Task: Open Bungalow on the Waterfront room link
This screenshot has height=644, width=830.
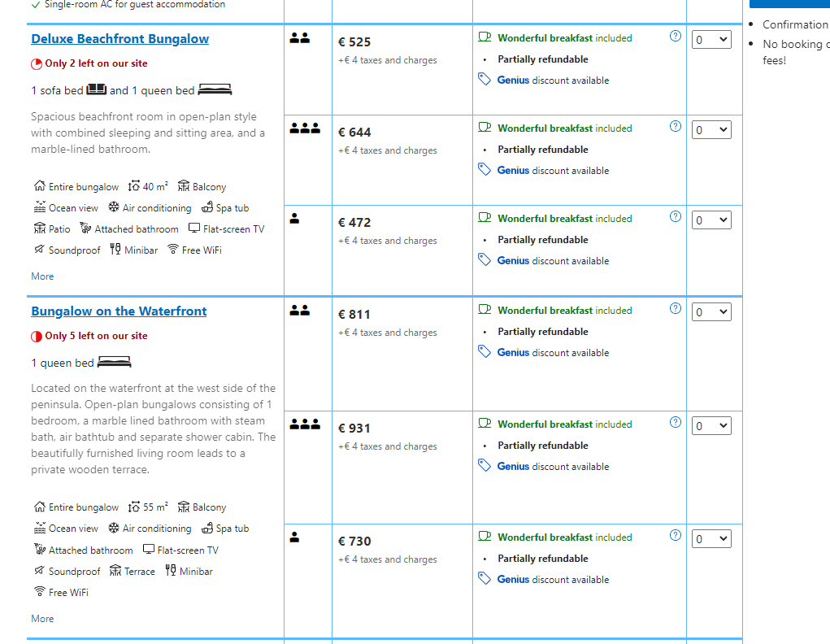Action: (x=119, y=311)
